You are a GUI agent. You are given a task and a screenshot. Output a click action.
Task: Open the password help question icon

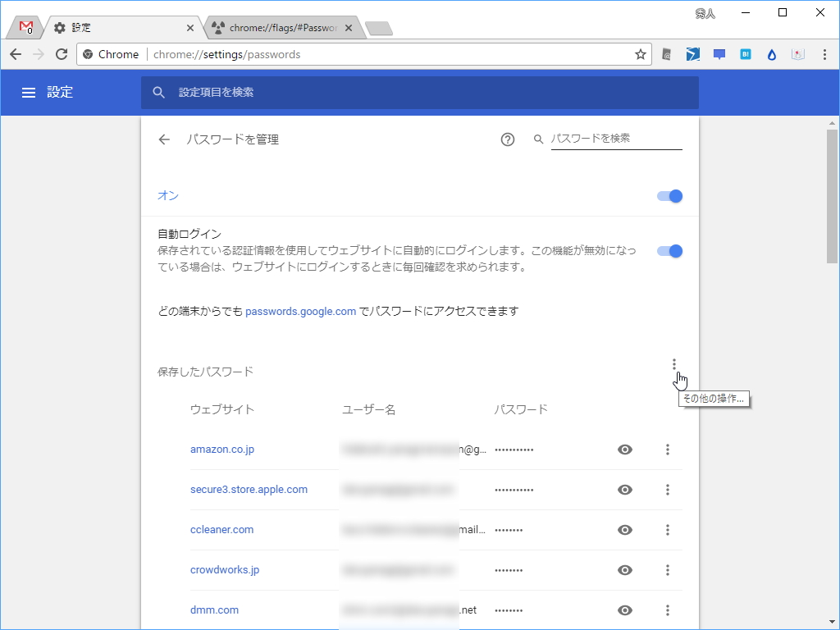(507, 139)
